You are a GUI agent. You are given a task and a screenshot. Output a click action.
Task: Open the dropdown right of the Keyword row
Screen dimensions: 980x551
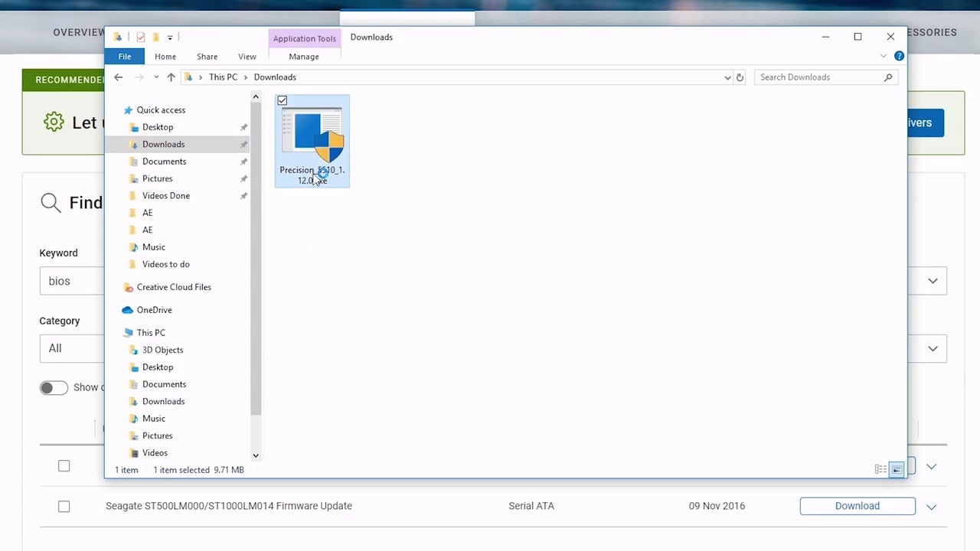(x=933, y=281)
